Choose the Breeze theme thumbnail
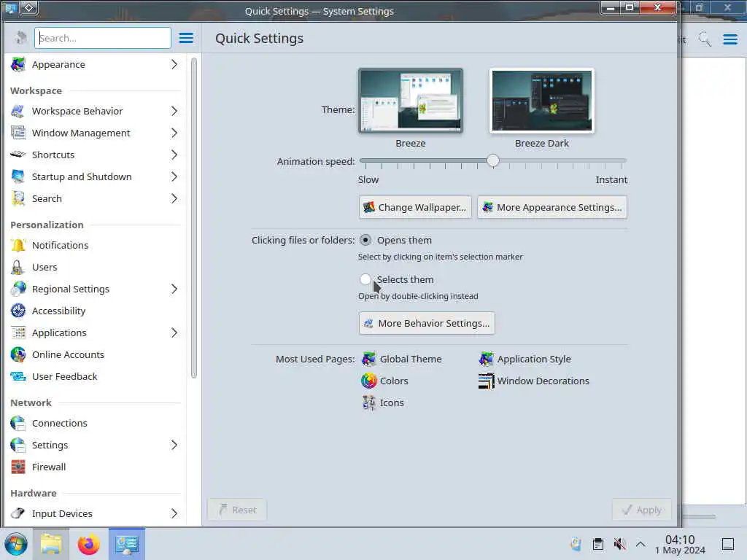Image resolution: width=747 pixels, height=560 pixels. pos(411,101)
